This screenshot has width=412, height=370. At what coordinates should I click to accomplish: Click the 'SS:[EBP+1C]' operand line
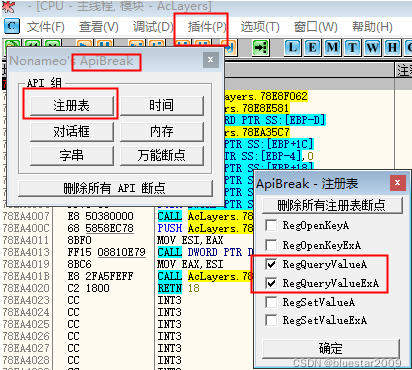pos(269,144)
